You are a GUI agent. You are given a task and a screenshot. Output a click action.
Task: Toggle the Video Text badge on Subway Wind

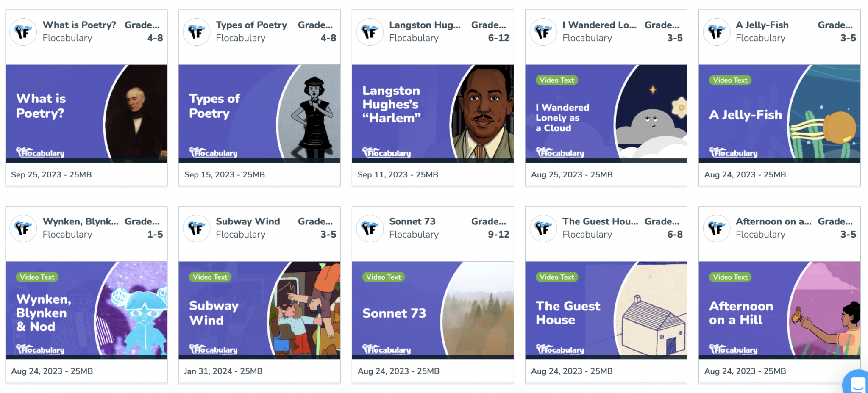pos(210,277)
